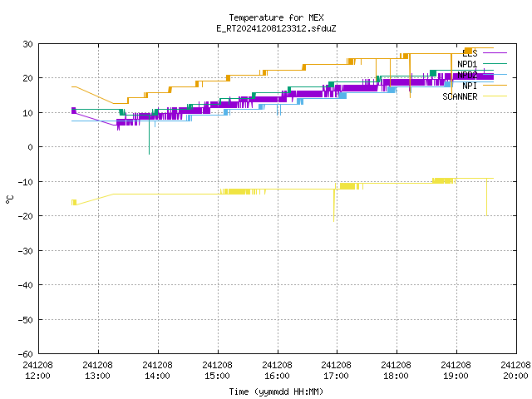This screenshot has height=399, width=532.
Task: Click the y-axis label -10
Action: pos(26,182)
